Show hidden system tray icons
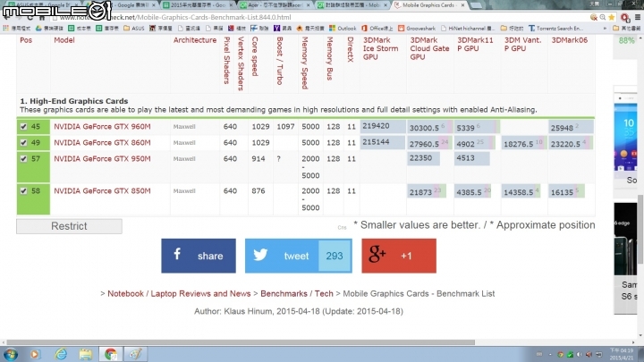This screenshot has width=644, height=362. click(550, 354)
